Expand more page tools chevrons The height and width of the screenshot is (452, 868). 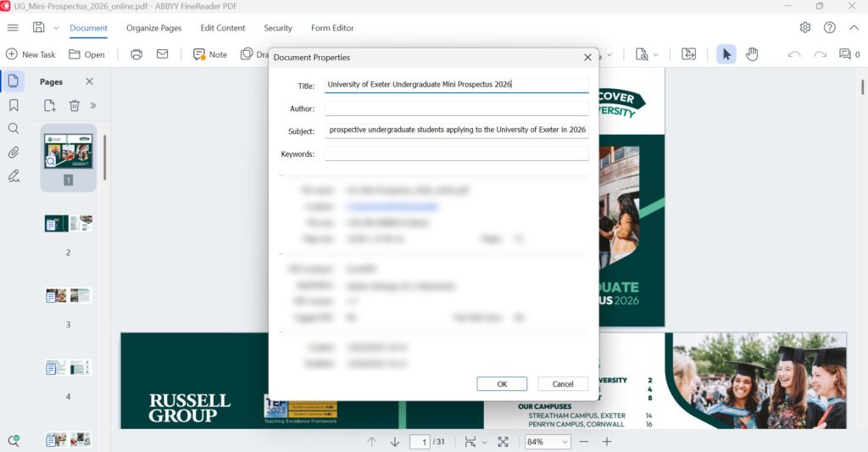click(x=93, y=105)
